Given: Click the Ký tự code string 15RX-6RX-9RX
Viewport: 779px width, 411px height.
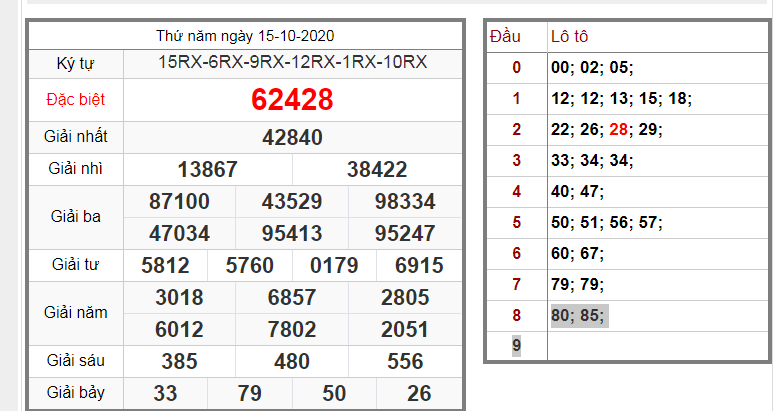Looking at the screenshot, I should (292, 63).
